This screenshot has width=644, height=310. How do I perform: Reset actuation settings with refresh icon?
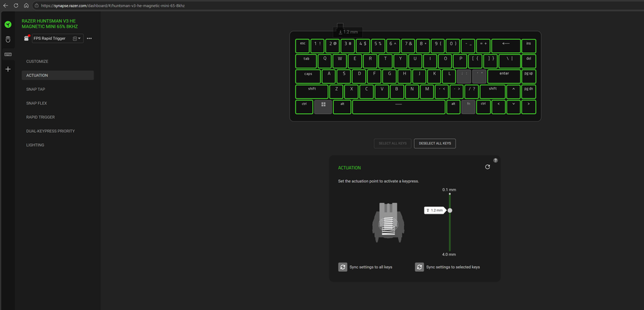click(x=487, y=167)
